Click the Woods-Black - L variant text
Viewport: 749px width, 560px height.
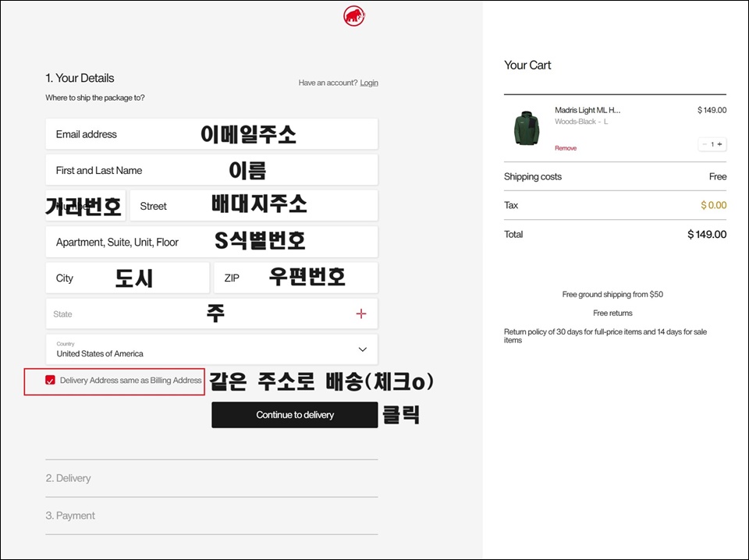click(581, 122)
